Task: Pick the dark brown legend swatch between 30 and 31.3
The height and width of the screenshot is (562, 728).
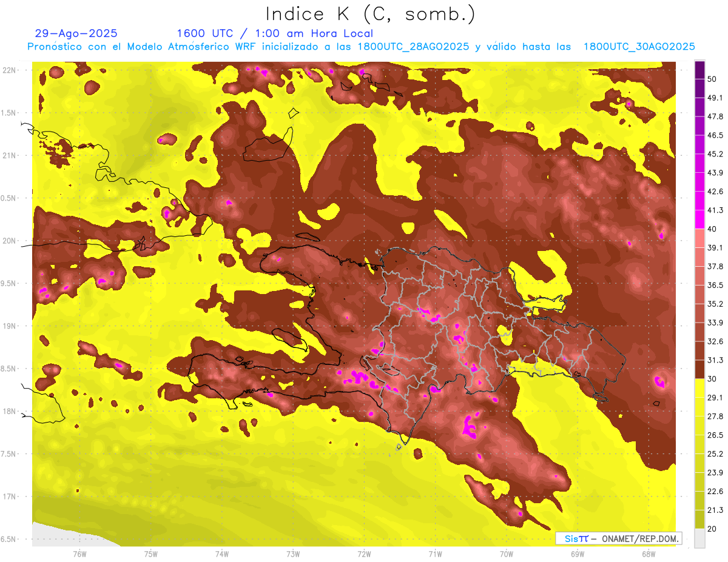Action: tap(699, 369)
